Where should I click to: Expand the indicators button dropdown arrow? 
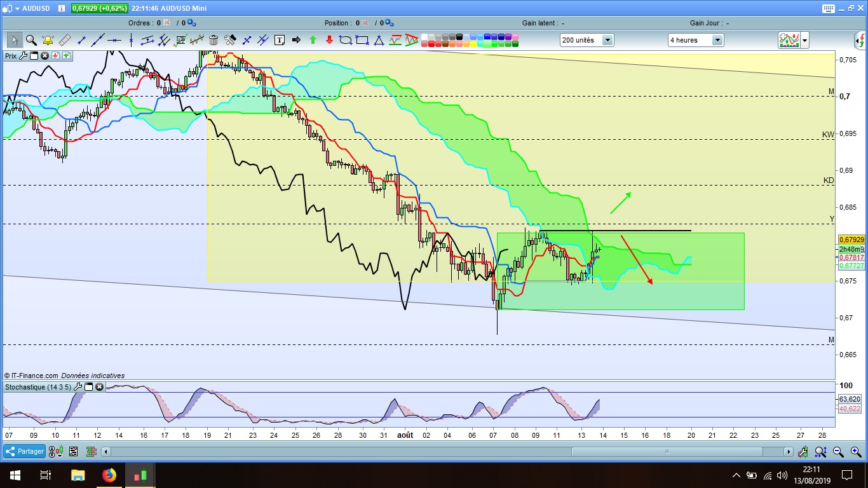(x=805, y=40)
